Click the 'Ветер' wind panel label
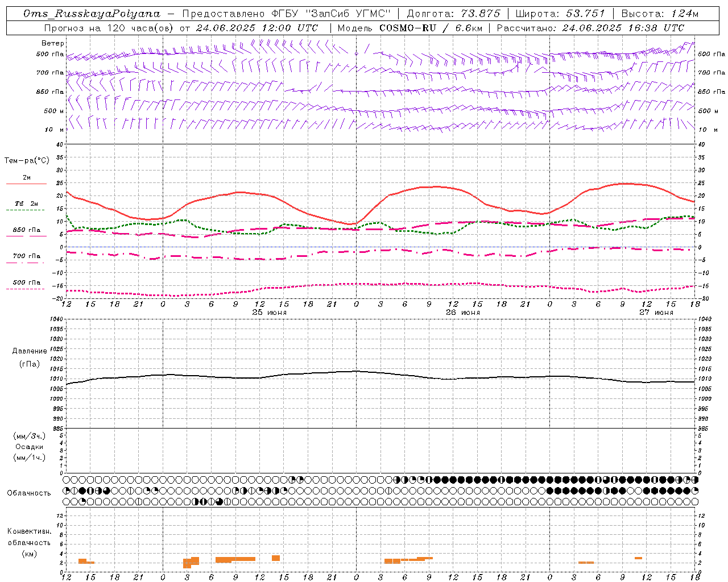The height and width of the screenshot is (582, 728). pyautogui.click(x=53, y=43)
